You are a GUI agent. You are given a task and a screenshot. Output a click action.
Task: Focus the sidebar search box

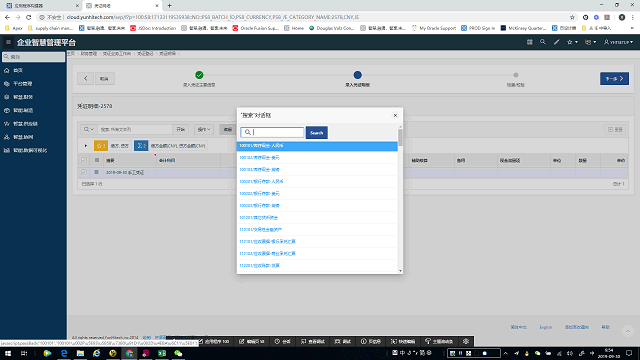pos(33,57)
